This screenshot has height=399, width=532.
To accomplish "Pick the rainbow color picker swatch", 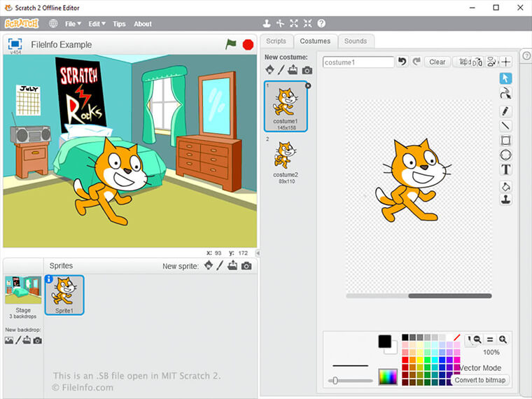I will 387,377.
